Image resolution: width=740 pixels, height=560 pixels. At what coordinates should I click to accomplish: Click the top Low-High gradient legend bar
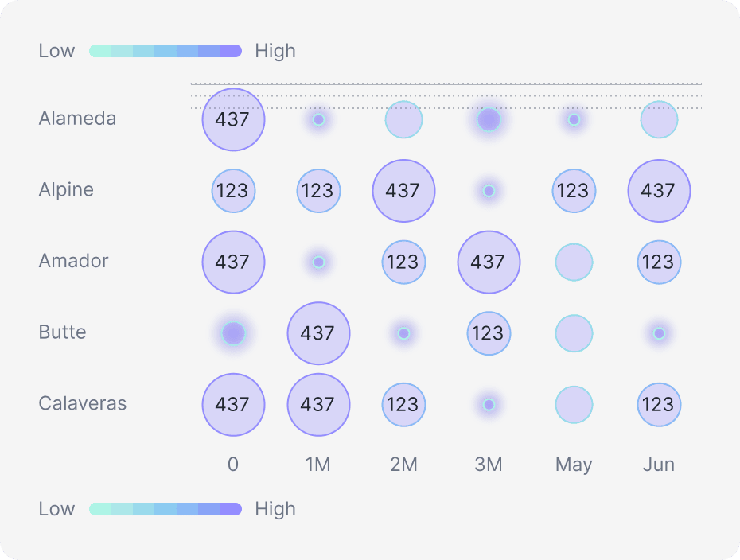click(166, 51)
